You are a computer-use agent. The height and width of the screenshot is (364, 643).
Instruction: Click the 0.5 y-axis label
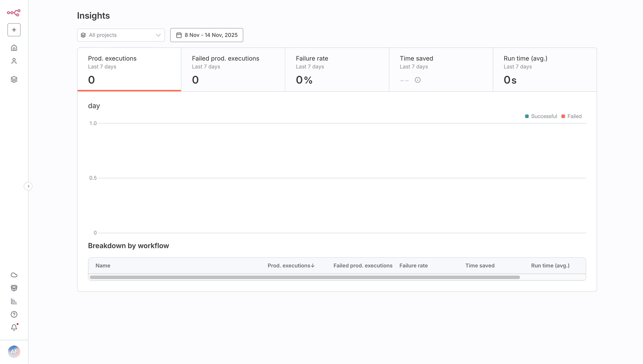click(x=93, y=178)
